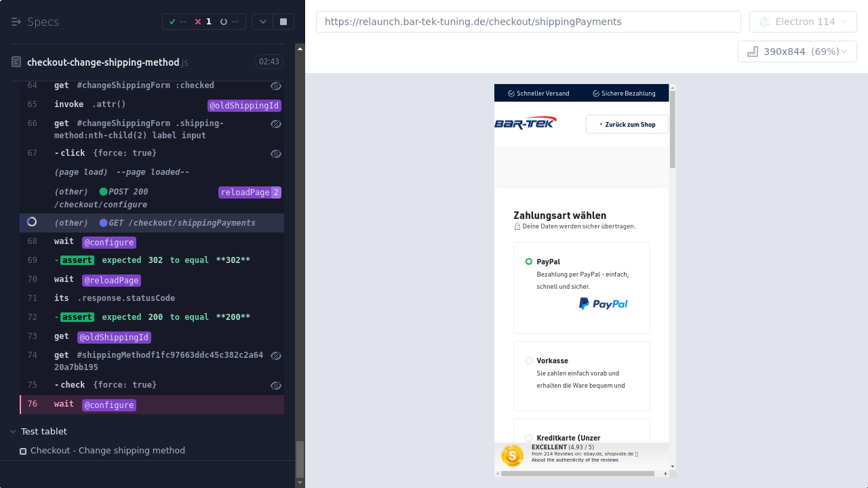Click the hidden-element eye icon on line 64
The image size is (868, 488).
coord(275,86)
